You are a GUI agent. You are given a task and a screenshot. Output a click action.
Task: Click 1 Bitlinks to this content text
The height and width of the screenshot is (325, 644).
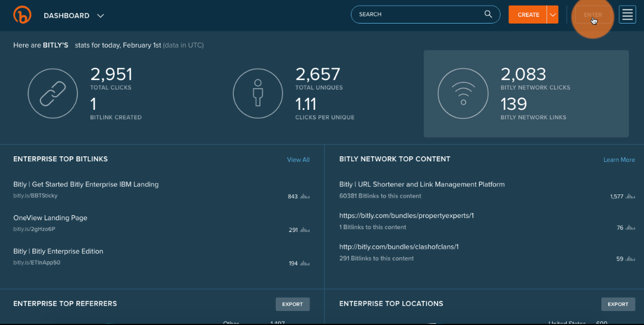373,227
